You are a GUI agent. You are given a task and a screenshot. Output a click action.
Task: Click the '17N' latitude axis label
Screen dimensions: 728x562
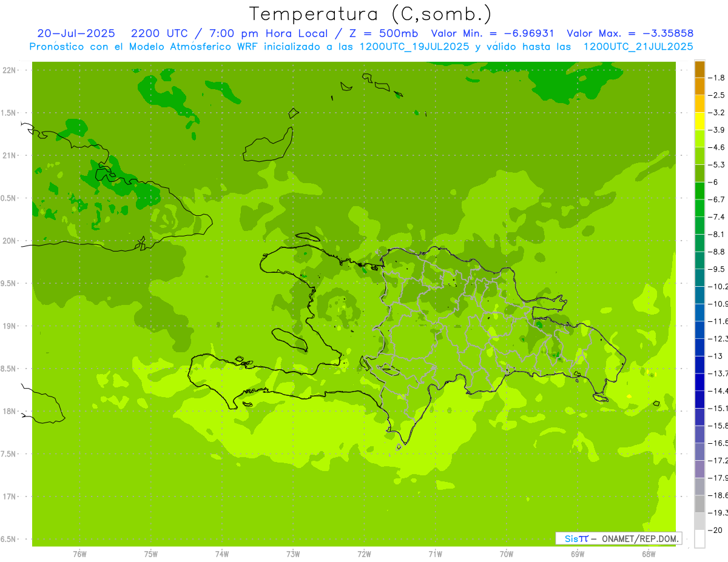click(10, 497)
